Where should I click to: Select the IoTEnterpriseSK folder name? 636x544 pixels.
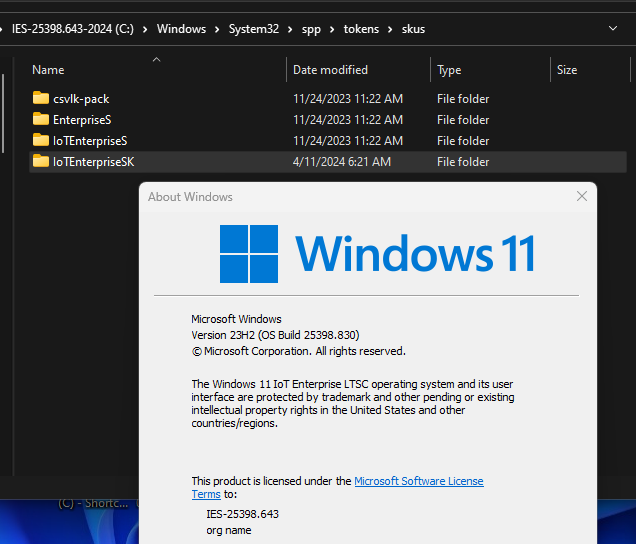[94, 162]
